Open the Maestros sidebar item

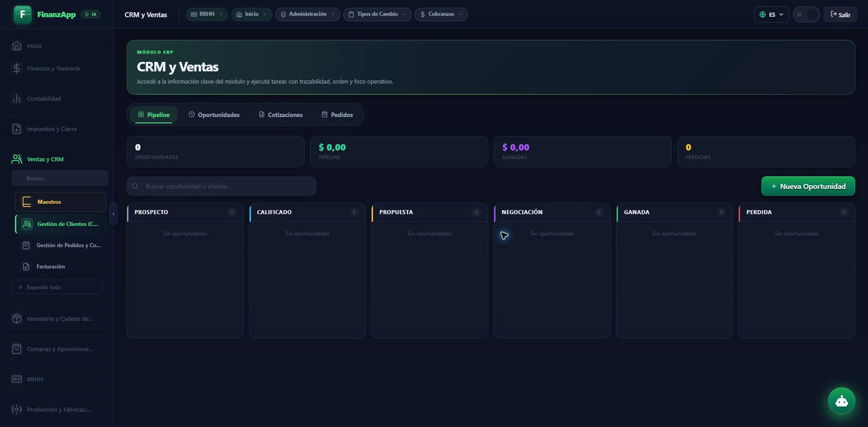coord(61,202)
